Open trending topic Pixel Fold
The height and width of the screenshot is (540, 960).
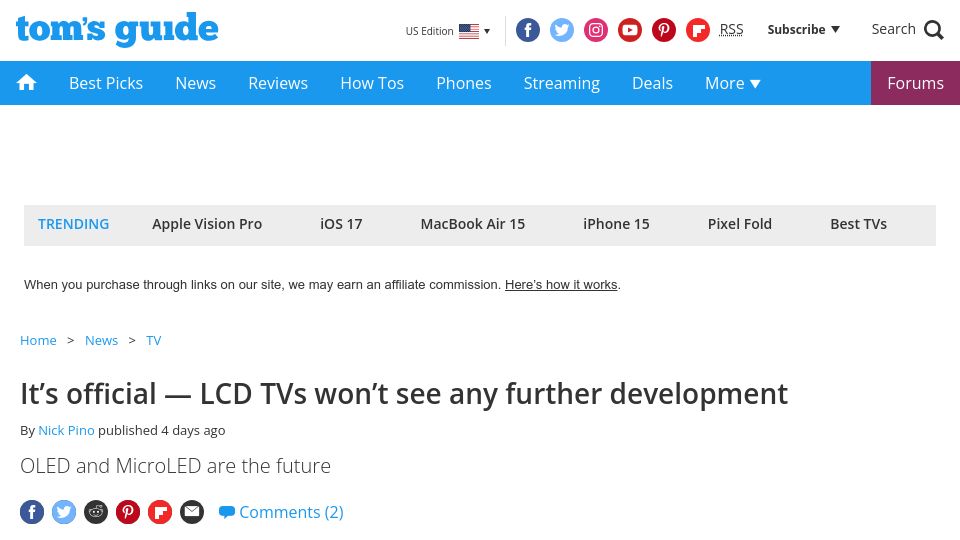pyautogui.click(x=740, y=224)
